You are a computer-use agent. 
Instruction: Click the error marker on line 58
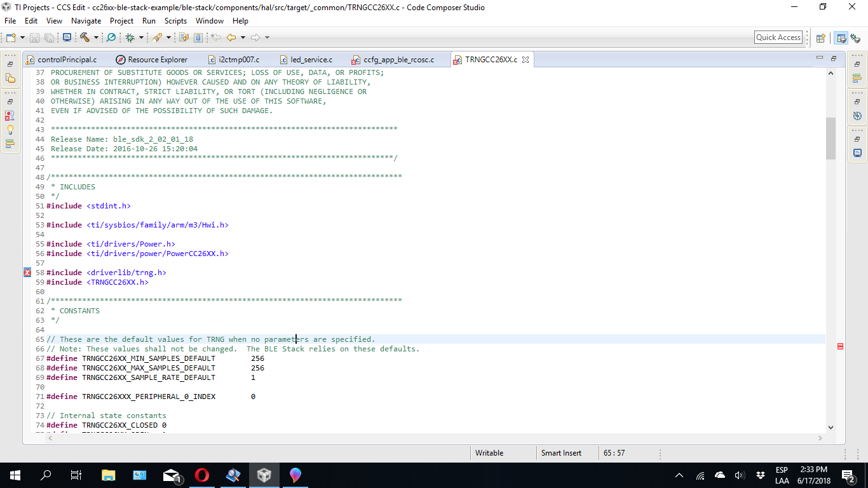pos(27,273)
